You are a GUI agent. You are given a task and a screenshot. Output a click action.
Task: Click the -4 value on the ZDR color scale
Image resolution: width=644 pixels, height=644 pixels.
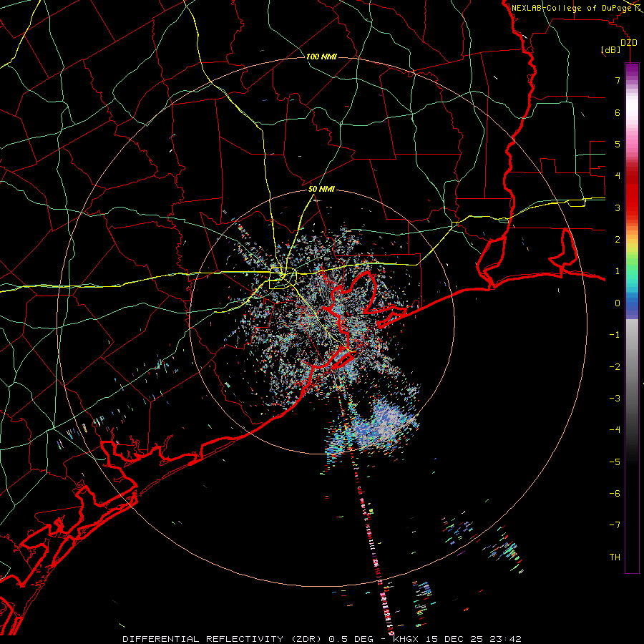click(615, 430)
